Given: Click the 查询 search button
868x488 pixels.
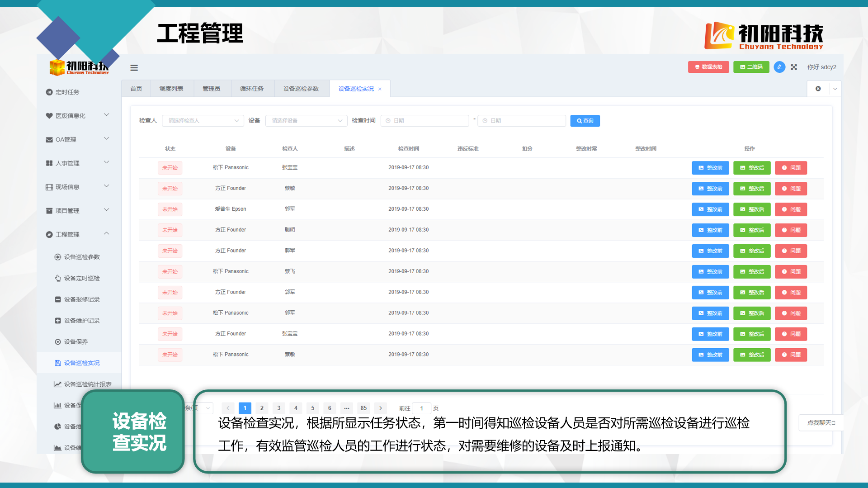Looking at the screenshot, I should tap(585, 121).
